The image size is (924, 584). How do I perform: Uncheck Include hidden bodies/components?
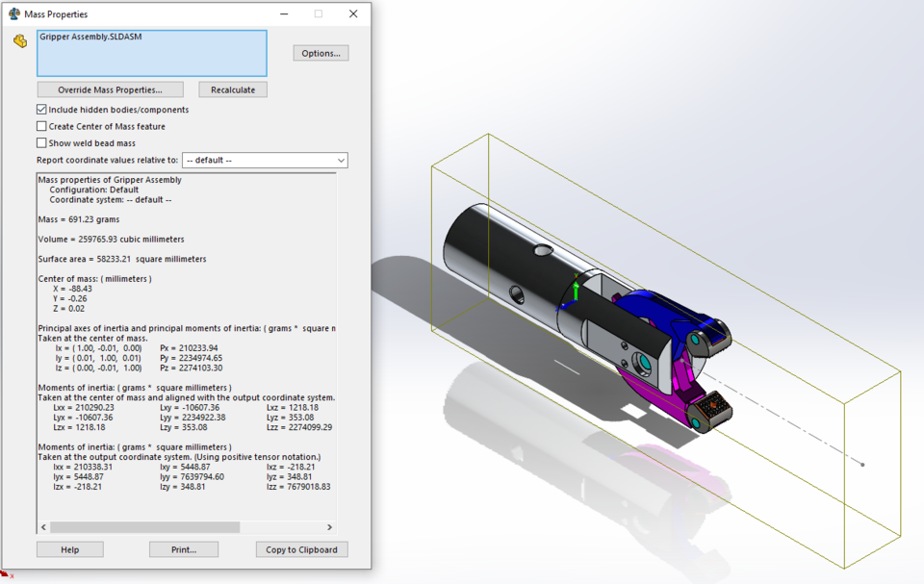40,109
